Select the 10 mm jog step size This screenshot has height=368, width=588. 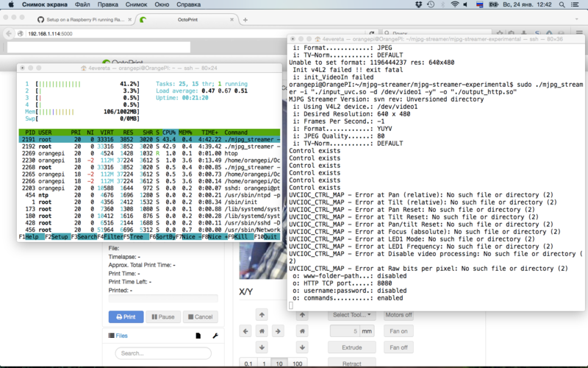coord(281,364)
